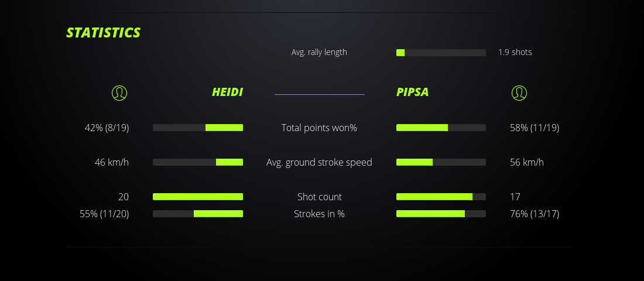This screenshot has height=281, width=644.
Task: Click Pipsa's player profile icon
Action: pos(519,92)
